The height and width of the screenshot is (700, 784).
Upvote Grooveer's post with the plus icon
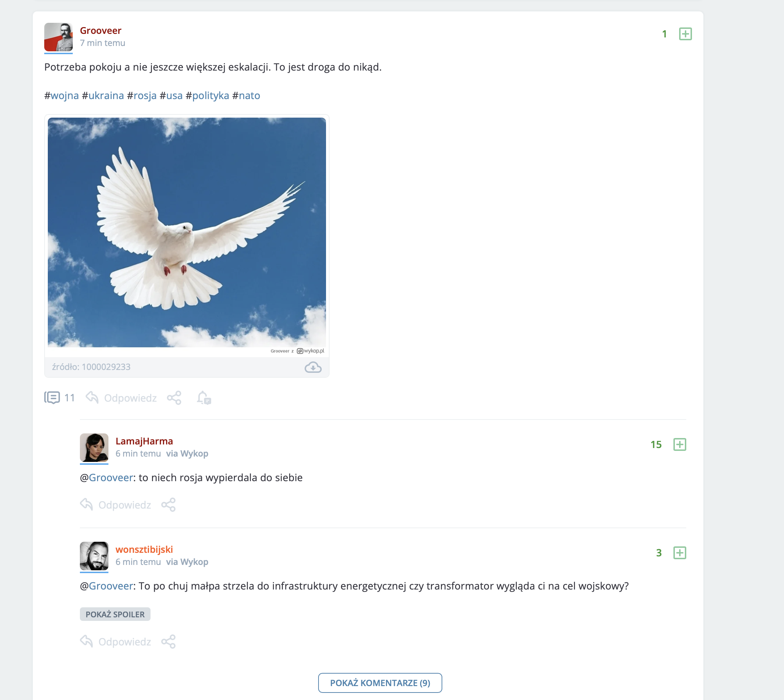click(685, 34)
